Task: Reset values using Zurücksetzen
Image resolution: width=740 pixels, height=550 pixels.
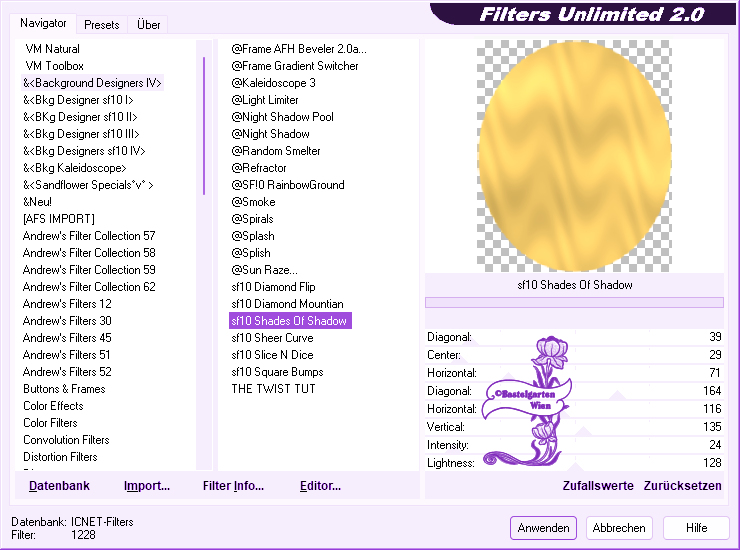Action: click(x=682, y=486)
